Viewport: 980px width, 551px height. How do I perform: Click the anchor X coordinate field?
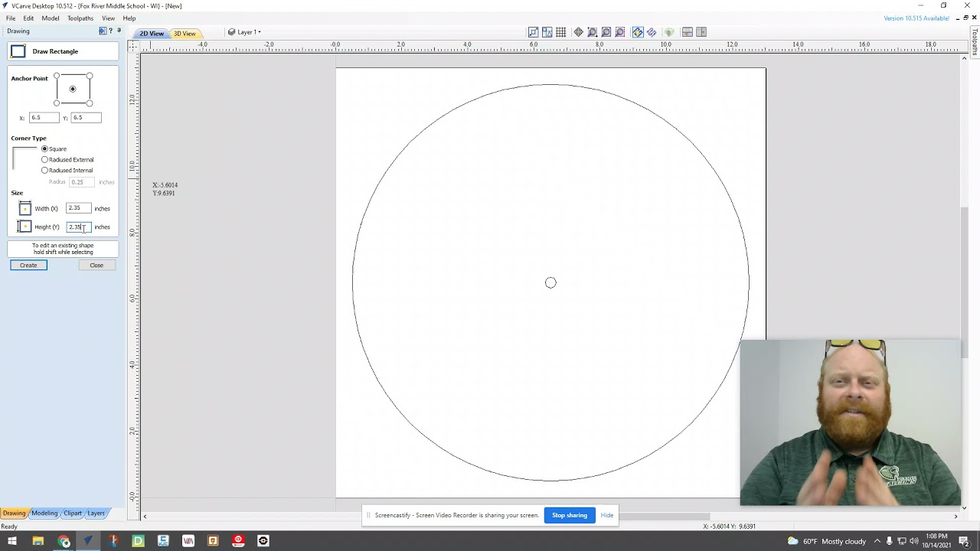click(44, 117)
